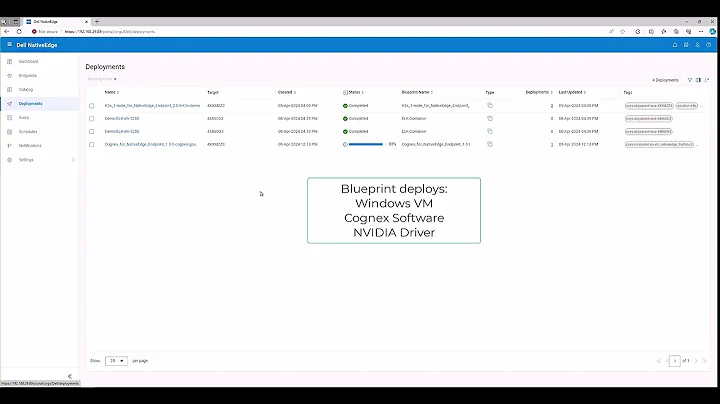Screen dimensions: 720x404
Task: Open the help icon in the blue header
Action: click(709, 45)
